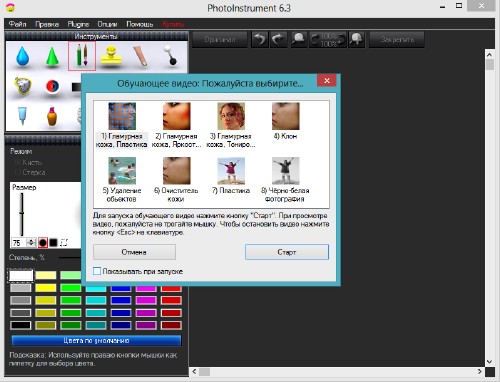500x382 pixels.
Task: Select the Стерка mode option
Action: coord(30,172)
